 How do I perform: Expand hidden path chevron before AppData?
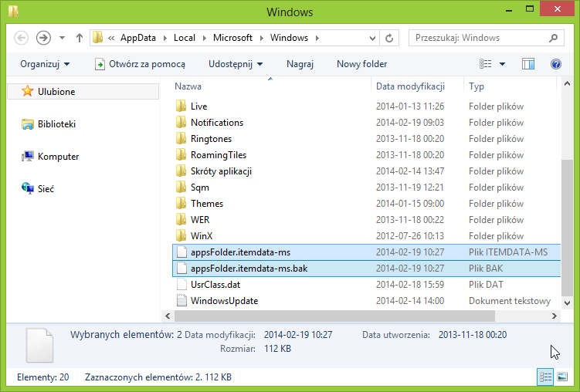click(x=111, y=38)
